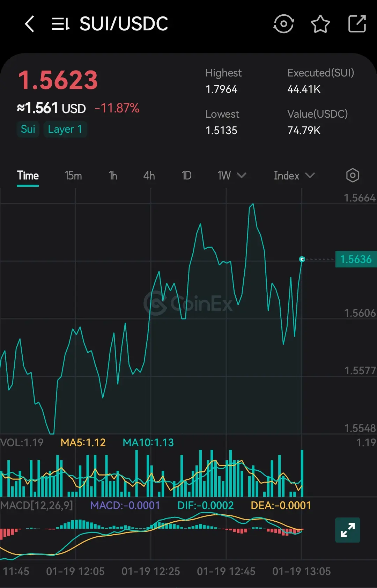Go back with the left arrow

click(x=30, y=24)
